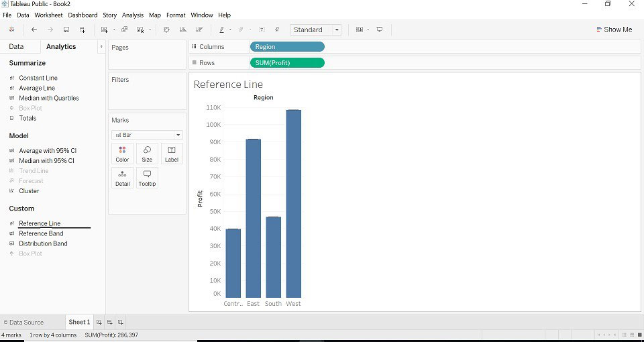
Task: Select Totals in Summarize section
Action: click(x=28, y=118)
